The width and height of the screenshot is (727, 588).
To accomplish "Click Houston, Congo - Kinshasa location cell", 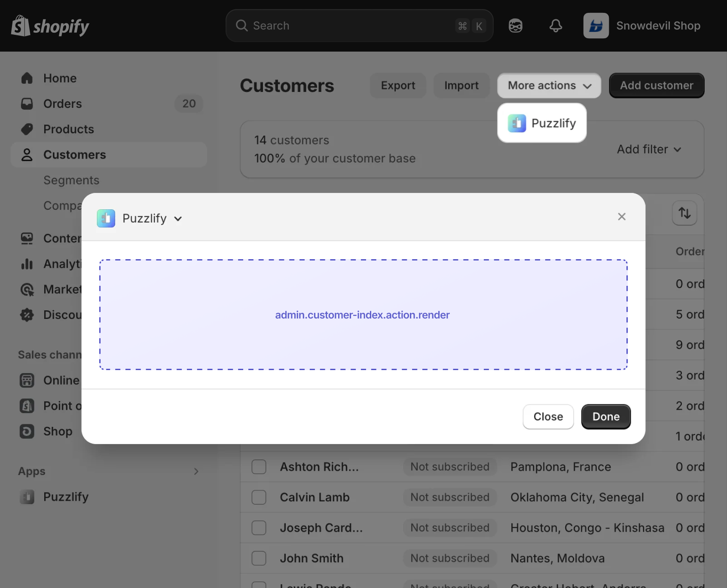I will click(587, 528).
